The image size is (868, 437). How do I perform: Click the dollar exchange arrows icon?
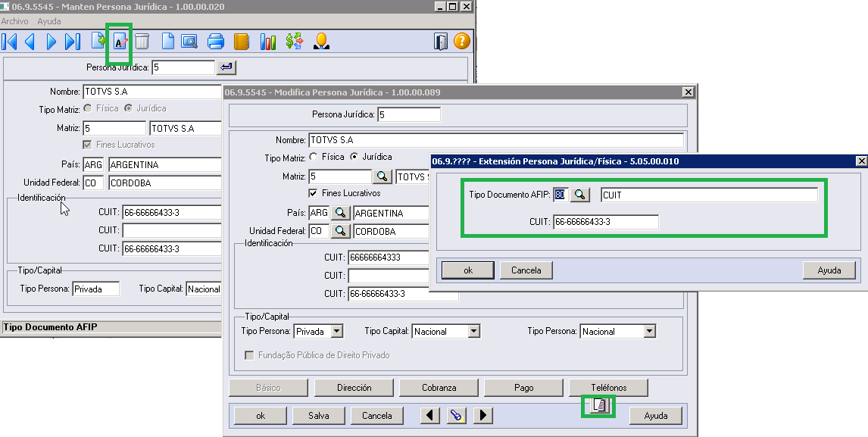click(x=295, y=42)
